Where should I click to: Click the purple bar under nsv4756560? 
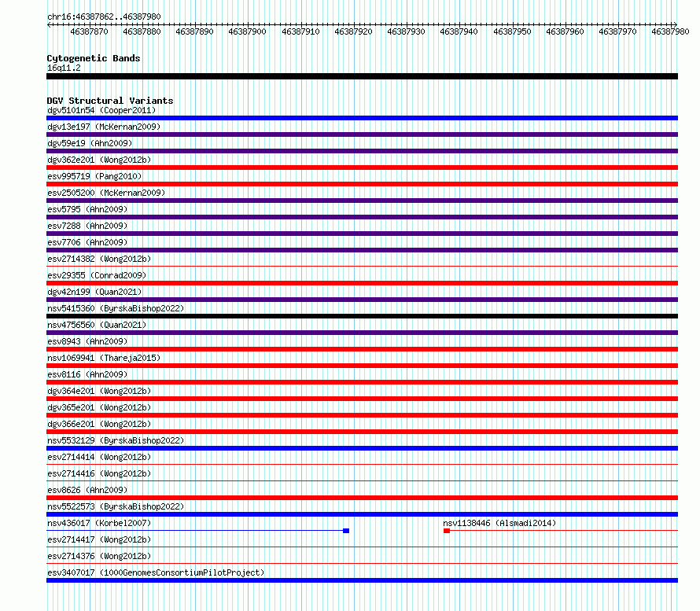tap(362, 333)
